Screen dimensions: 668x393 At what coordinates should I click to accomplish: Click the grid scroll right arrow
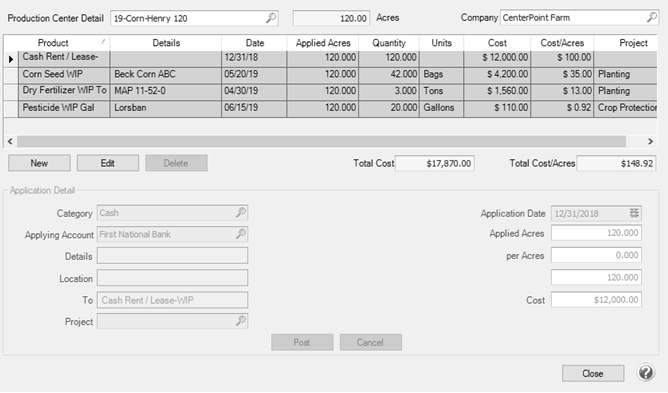(x=650, y=141)
